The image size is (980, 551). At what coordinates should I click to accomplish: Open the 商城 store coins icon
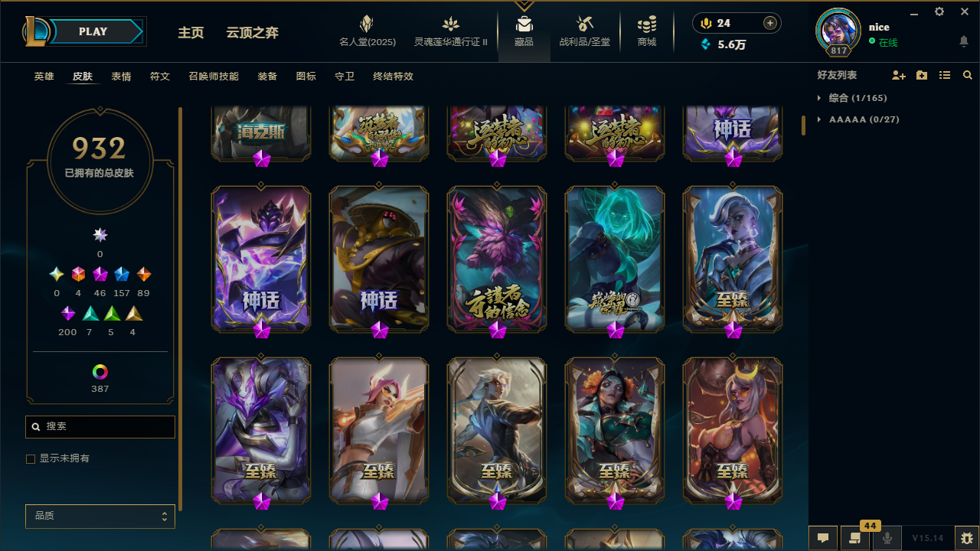tap(647, 24)
